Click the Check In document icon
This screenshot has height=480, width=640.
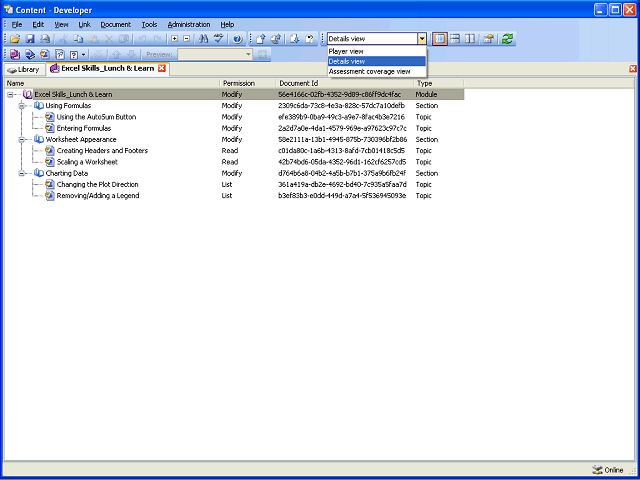tap(261, 39)
